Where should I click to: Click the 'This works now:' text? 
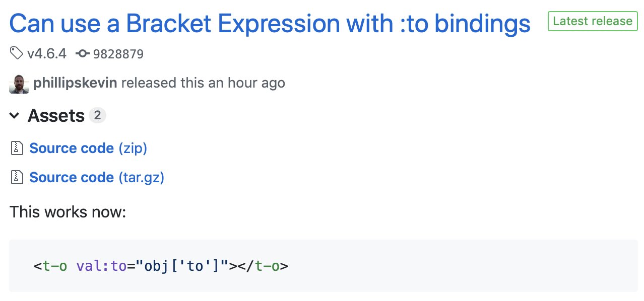[68, 211]
